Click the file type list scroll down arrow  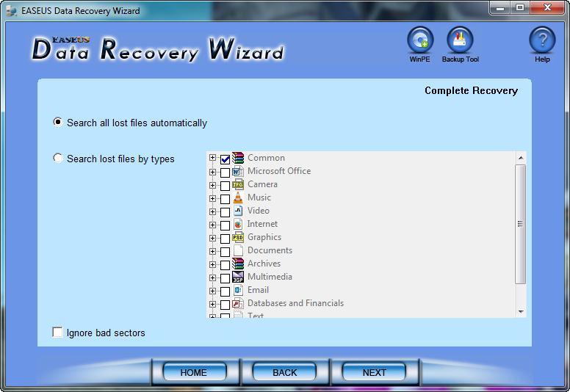click(521, 312)
